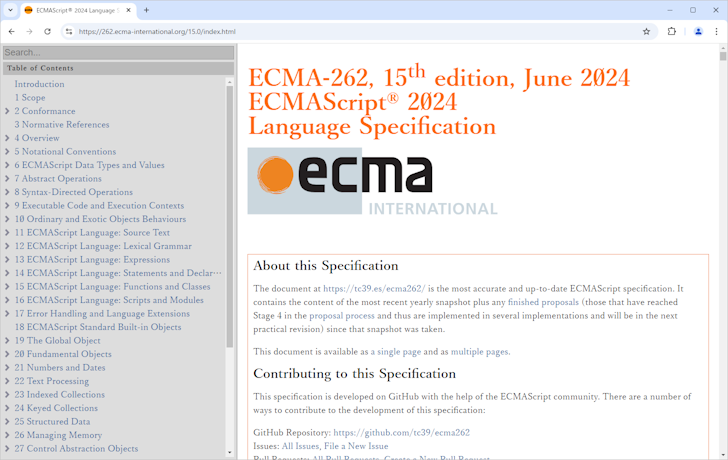Expand the 7 Abstract Operations section
The width and height of the screenshot is (728, 460).
7,178
